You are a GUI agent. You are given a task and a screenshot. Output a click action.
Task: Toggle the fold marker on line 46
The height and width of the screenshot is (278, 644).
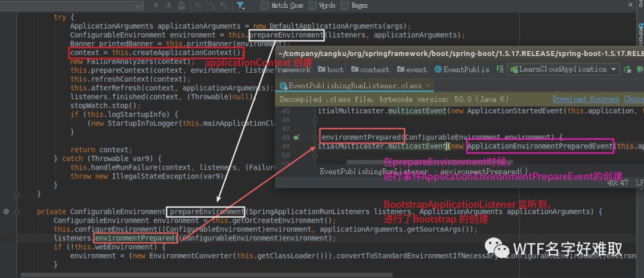315,120
